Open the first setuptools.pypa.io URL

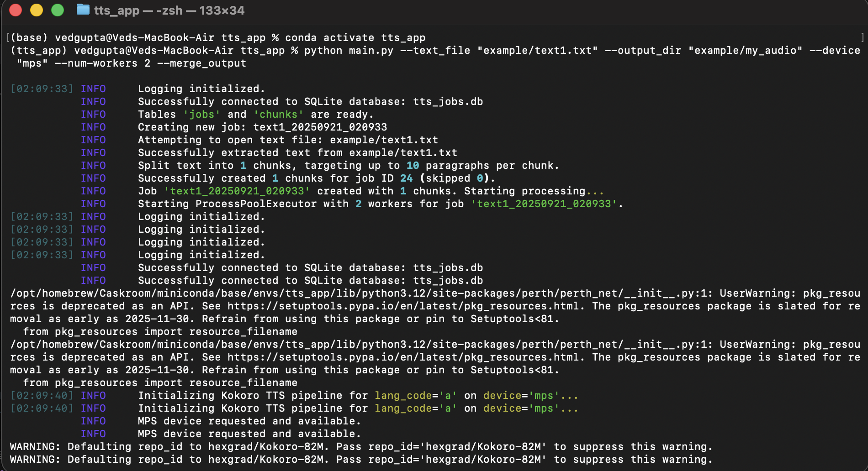(403, 306)
